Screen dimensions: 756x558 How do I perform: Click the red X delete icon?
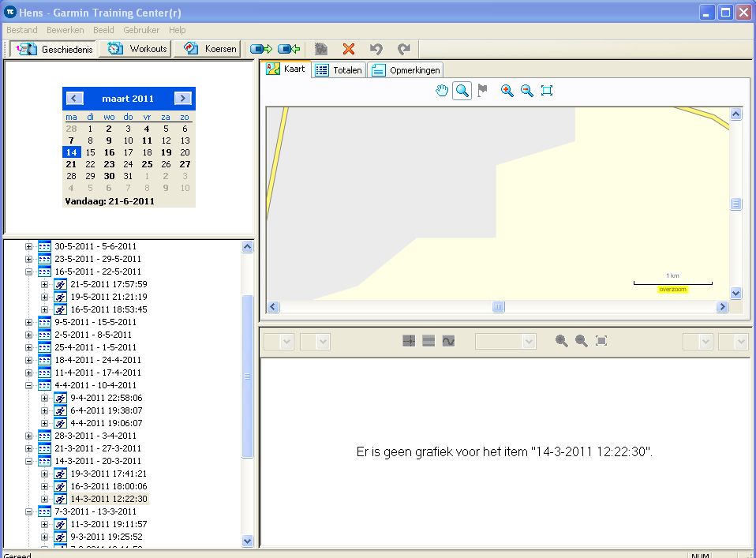pyautogui.click(x=349, y=49)
